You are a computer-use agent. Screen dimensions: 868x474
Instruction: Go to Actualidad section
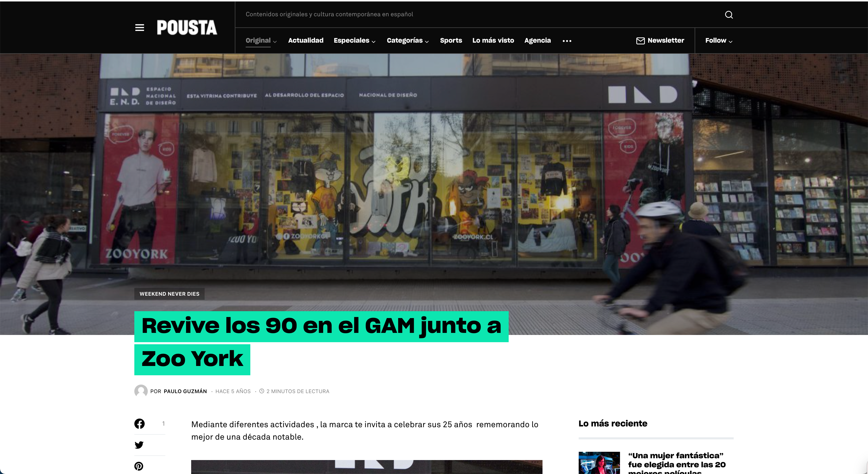[x=306, y=41]
